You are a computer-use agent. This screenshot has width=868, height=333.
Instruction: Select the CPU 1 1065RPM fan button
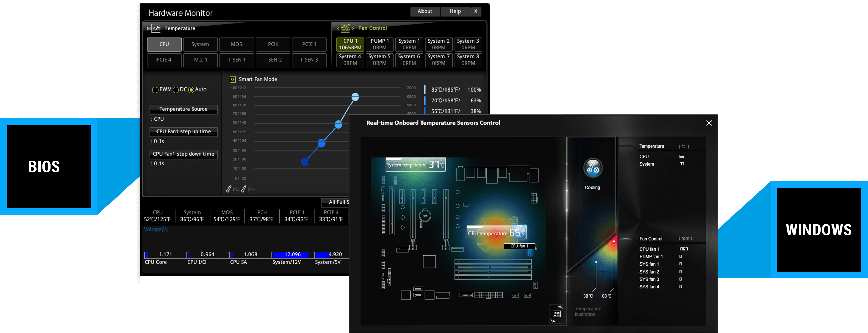[350, 44]
